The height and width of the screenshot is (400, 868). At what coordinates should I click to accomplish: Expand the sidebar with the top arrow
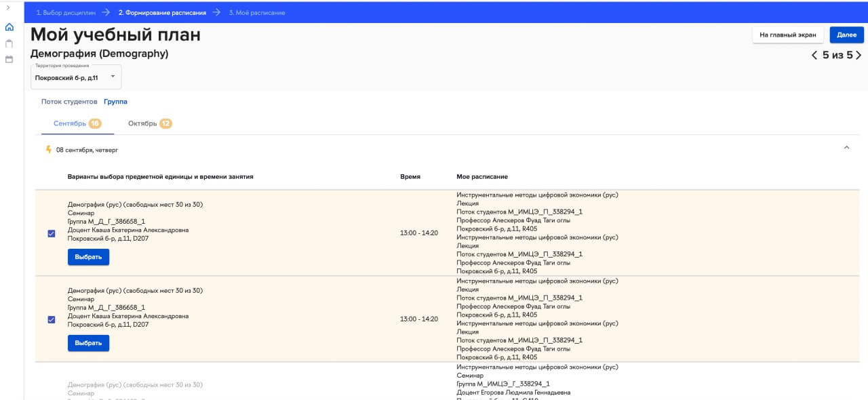8,7
